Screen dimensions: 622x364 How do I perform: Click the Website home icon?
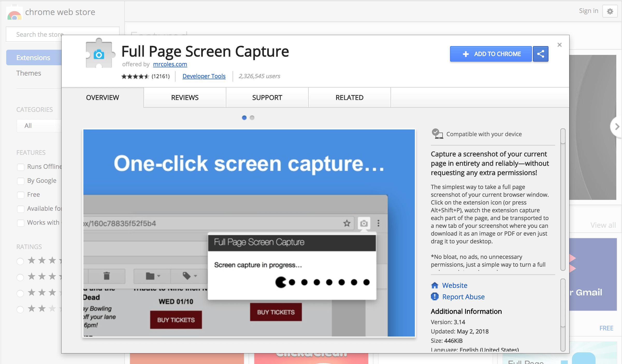coord(435,285)
